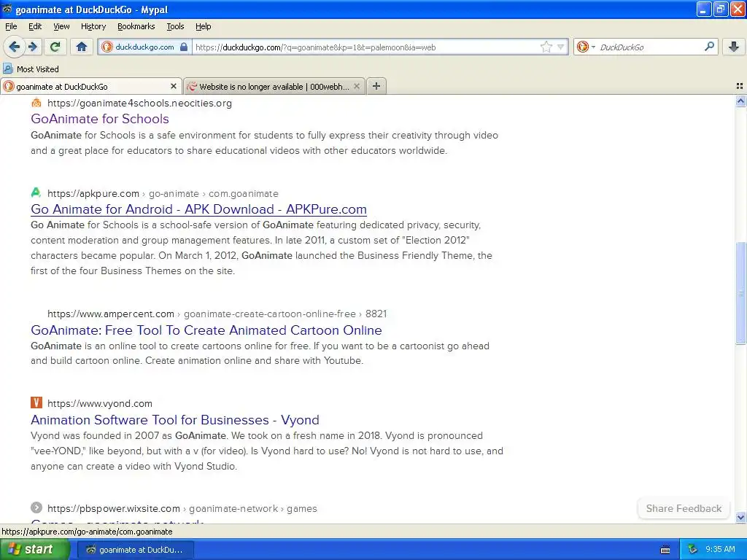Click the on-screen keyboard tray icon
This screenshot has width=747, height=560.
coord(665,550)
